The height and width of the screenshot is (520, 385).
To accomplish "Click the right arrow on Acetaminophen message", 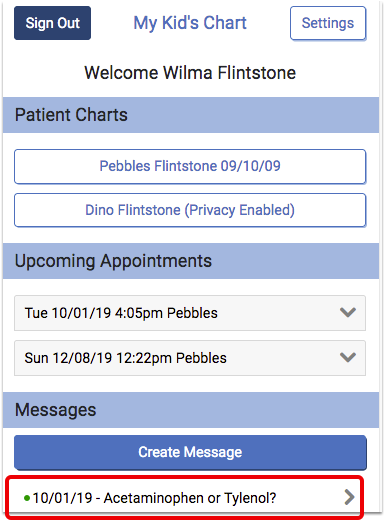I will pos(349,497).
